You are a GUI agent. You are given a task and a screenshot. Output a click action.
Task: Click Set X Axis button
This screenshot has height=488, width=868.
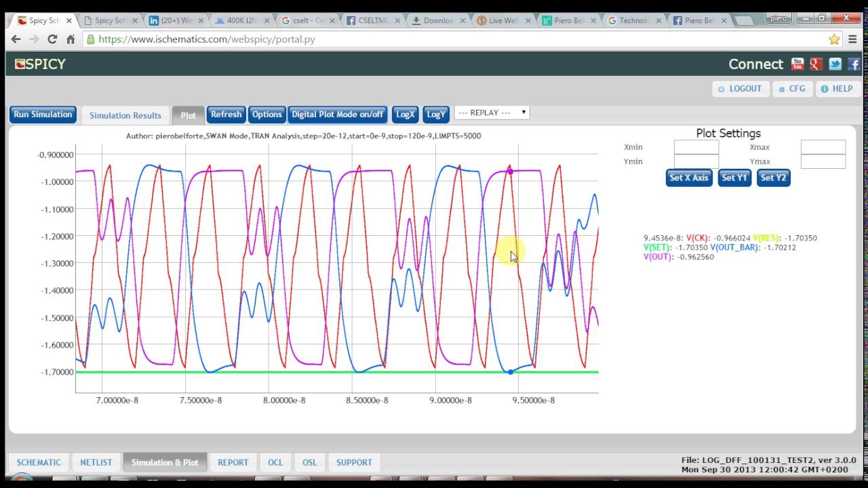pos(689,178)
